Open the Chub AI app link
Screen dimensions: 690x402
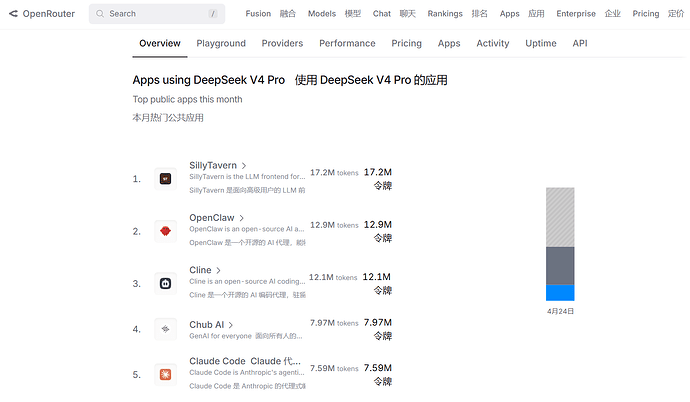point(206,325)
